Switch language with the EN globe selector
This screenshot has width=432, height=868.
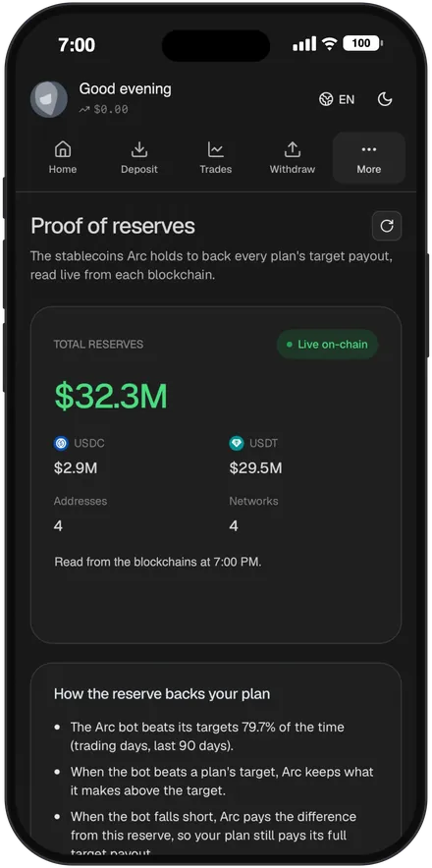coord(337,99)
